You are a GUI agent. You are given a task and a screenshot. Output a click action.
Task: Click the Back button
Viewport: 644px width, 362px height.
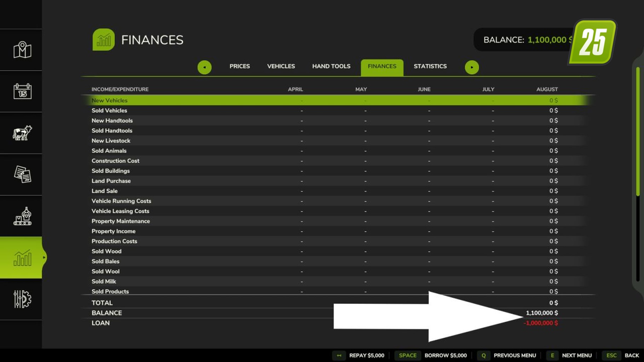(622, 355)
